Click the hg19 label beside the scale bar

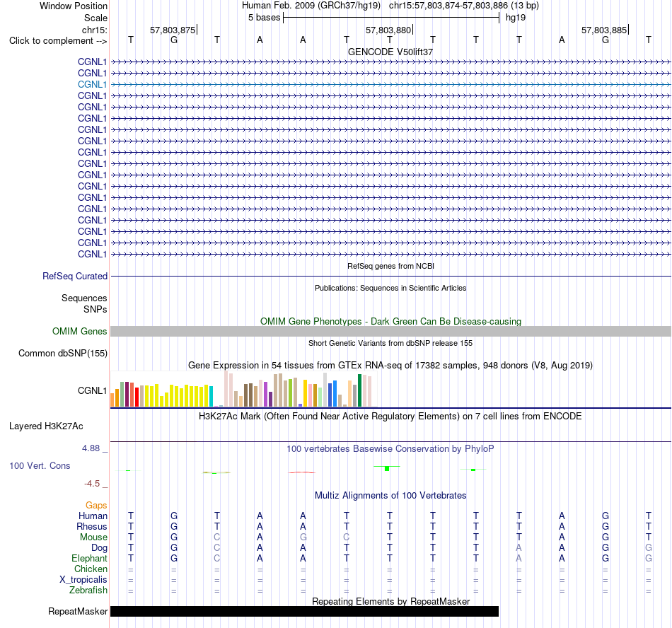[516, 18]
